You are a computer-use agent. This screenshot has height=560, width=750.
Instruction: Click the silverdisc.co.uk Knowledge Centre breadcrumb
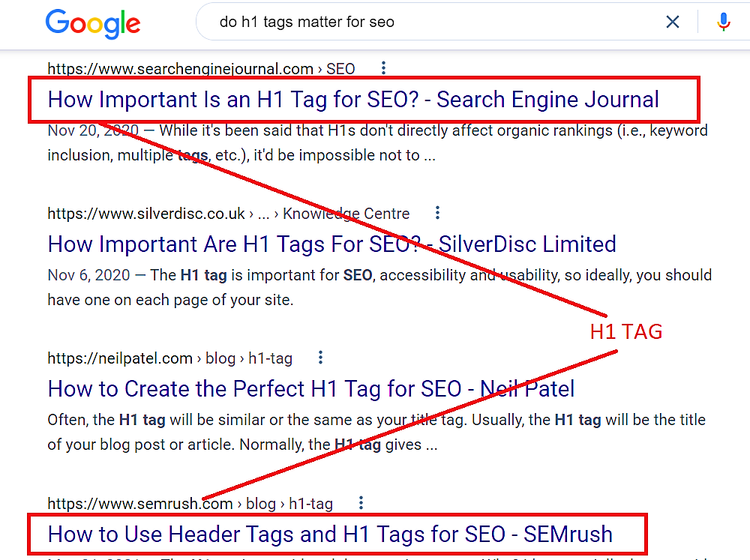pyautogui.click(x=229, y=214)
